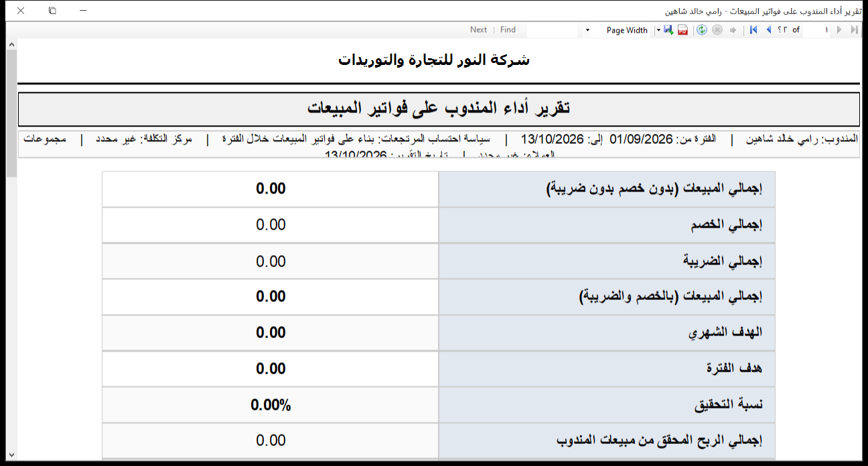Viewport: 868px width, 466px height.
Task: Click the report title تقرير أداء المندوب على فواتير المبيعات
Action: [439, 108]
